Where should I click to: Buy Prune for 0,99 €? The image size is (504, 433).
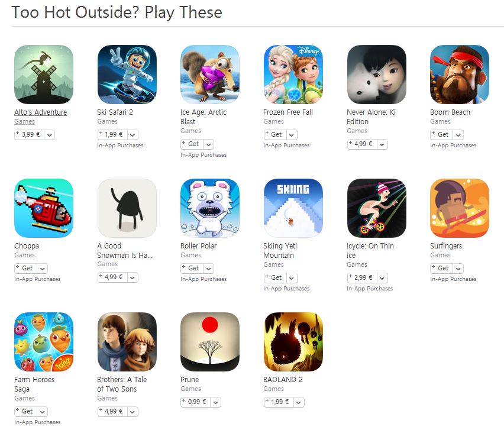point(196,402)
